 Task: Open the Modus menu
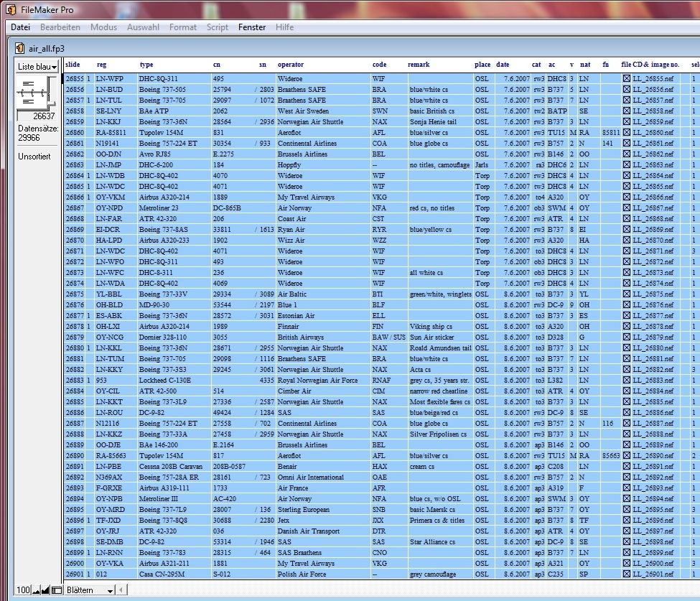pos(103,27)
